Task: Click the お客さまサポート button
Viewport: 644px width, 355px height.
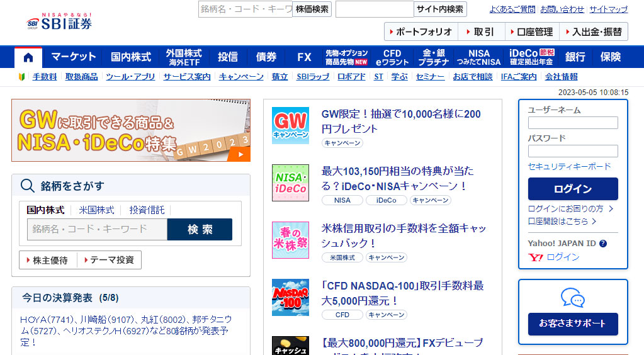Action: point(573,324)
